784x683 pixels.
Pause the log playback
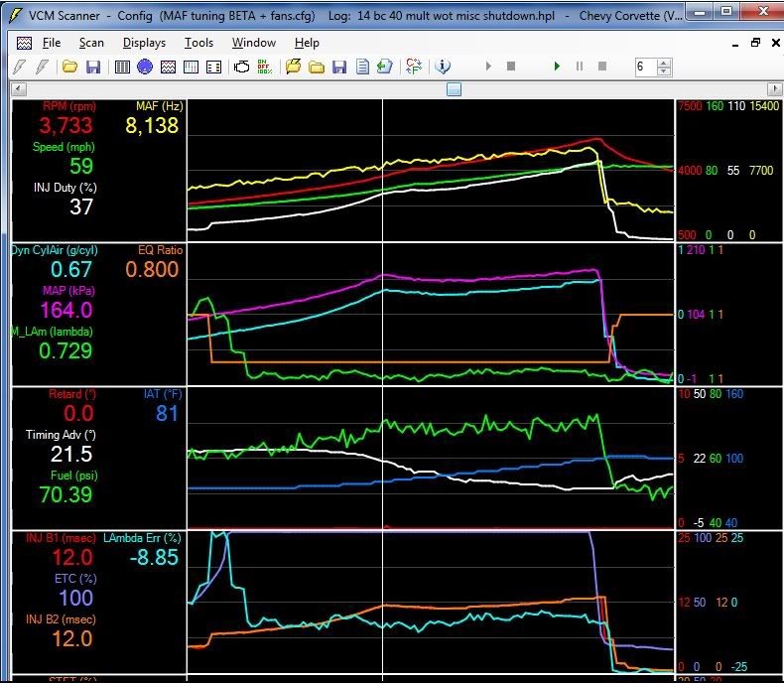[580, 66]
